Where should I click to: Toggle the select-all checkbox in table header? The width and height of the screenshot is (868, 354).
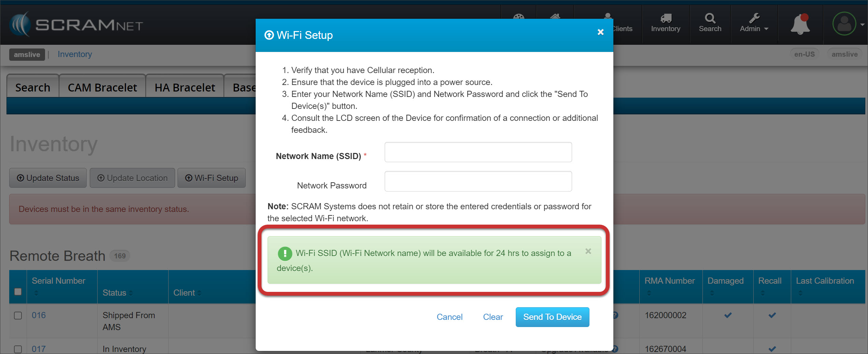18,292
